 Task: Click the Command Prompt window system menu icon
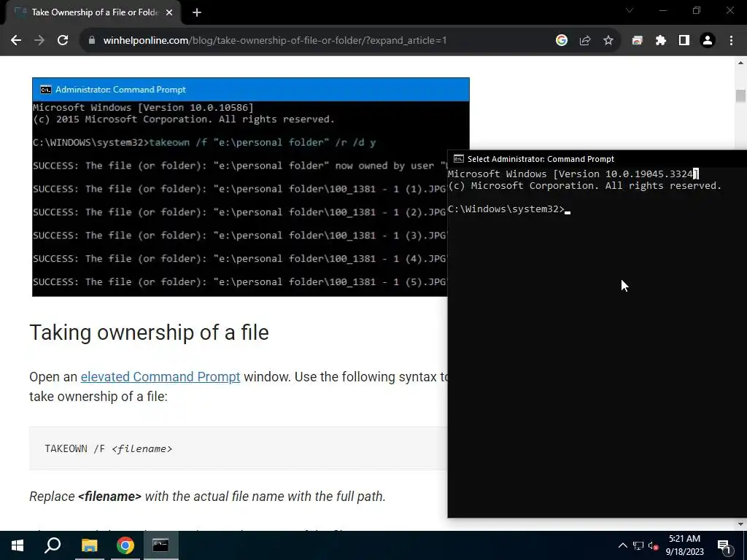click(458, 159)
